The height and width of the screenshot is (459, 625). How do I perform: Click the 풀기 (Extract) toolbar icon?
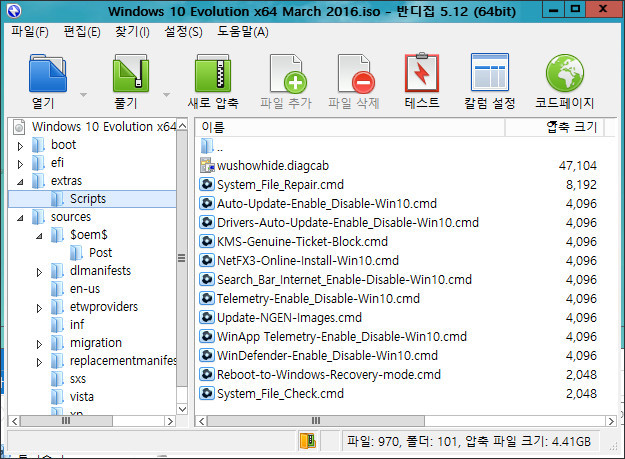(x=131, y=73)
